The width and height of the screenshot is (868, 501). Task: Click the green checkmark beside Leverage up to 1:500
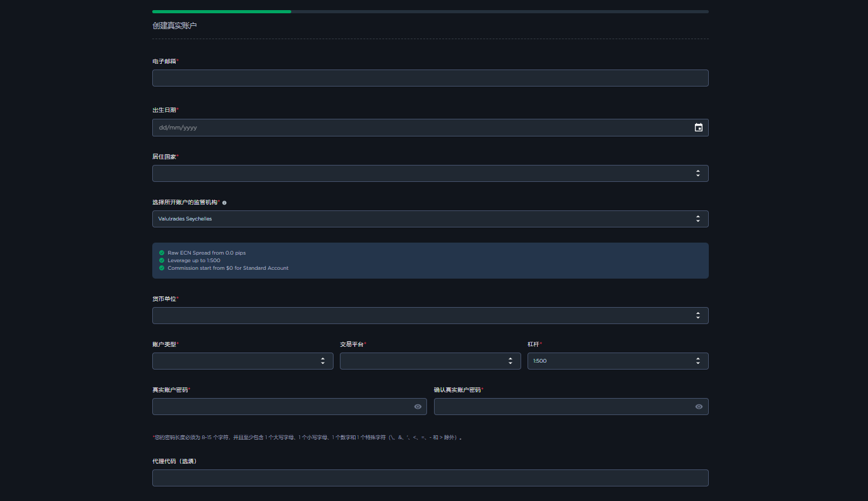tap(162, 260)
